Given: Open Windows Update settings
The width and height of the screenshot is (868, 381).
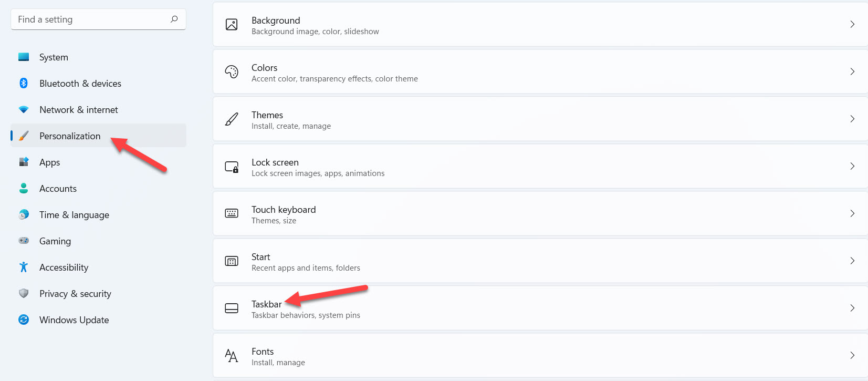Looking at the screenshot, I should click(74, 320).
